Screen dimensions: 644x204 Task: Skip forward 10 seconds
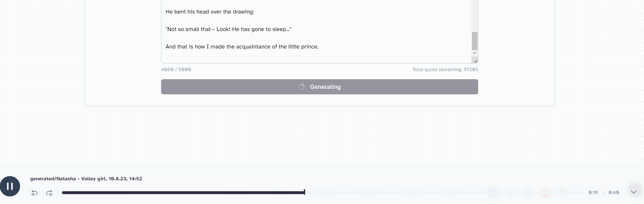pyautogui.click(x=49, y=193)
